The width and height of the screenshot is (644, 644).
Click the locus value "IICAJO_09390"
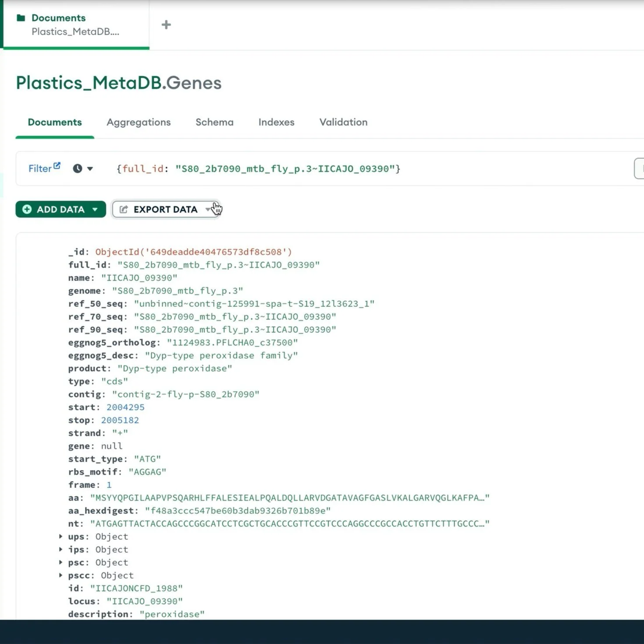coord(145,601)
